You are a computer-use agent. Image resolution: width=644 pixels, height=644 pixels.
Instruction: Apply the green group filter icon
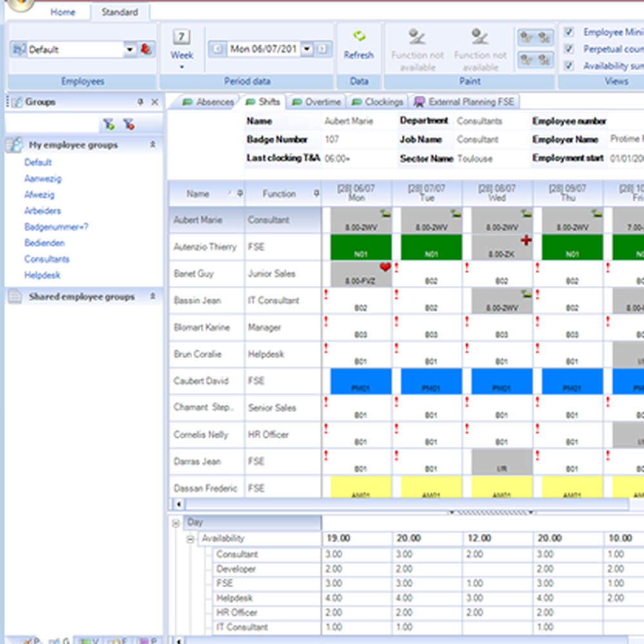(x=109, y=124)
